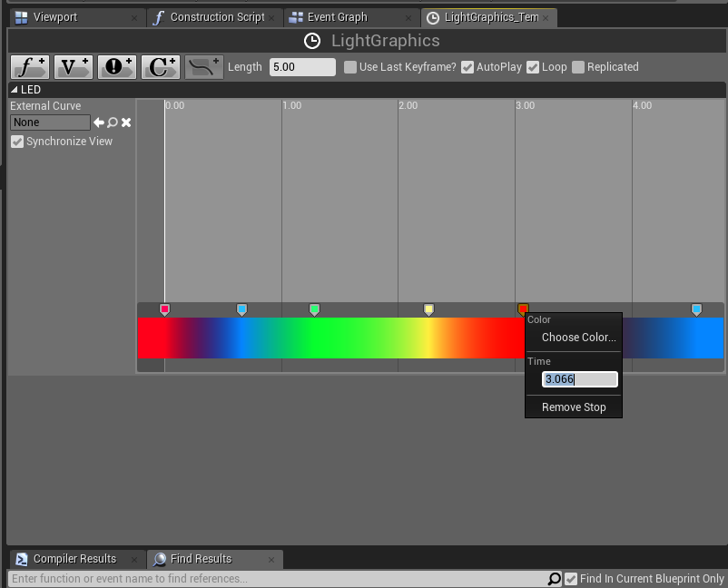Screen dimensions: 728x588
Task: Enable the Use Last Keyframe checkbox
Action: (350, 67)
